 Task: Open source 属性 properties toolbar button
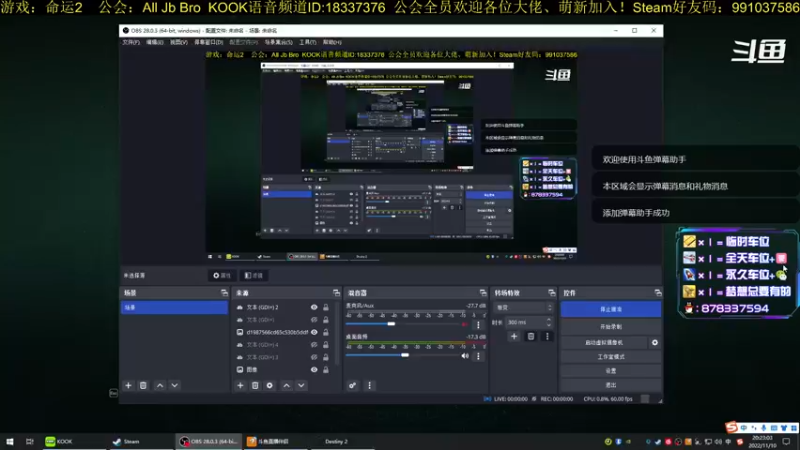click(x=222, y=276)
